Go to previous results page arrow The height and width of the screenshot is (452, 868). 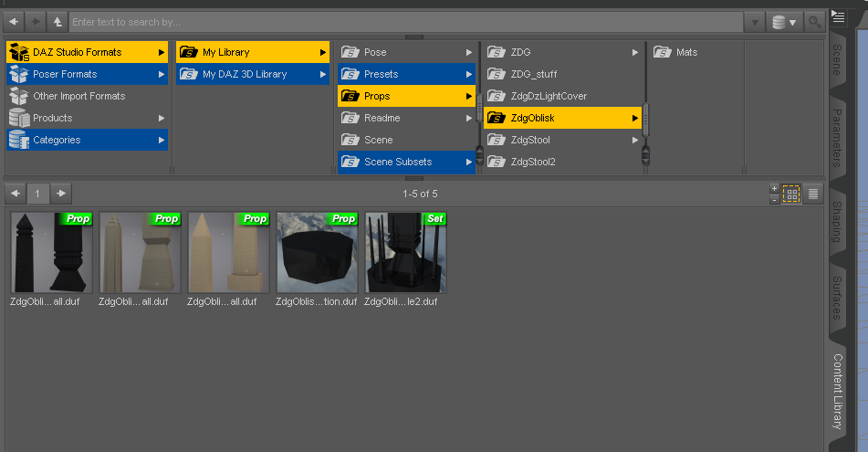click(x=16, y=194)
